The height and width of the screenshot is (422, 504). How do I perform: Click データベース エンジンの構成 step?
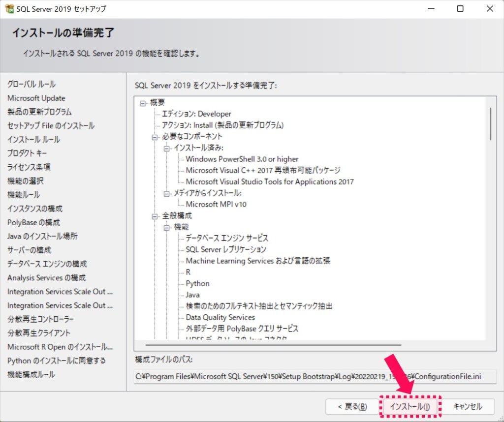tap(47, 264)
